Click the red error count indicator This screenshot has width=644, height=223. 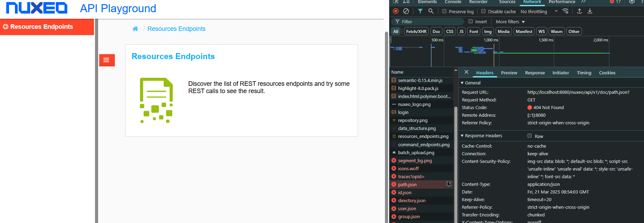pos(615,2)
